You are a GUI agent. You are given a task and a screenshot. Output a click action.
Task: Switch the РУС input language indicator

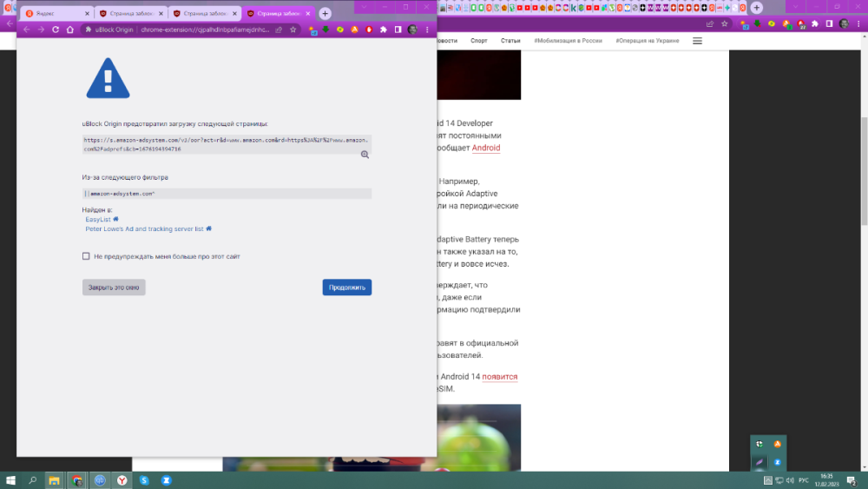(x=803, y=480)
